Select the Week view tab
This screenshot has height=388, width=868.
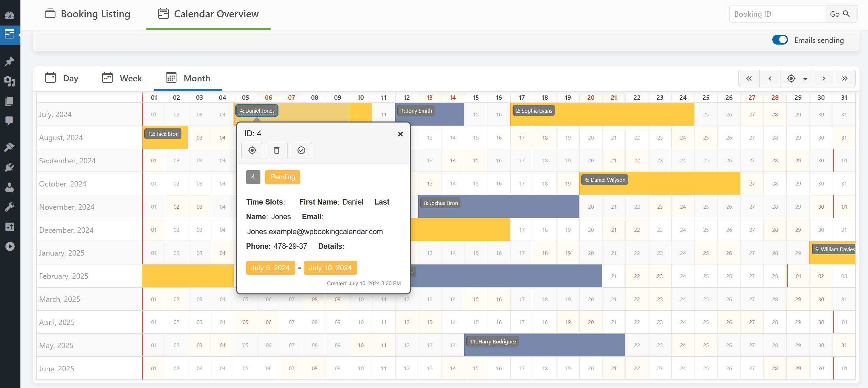(122, 78)
